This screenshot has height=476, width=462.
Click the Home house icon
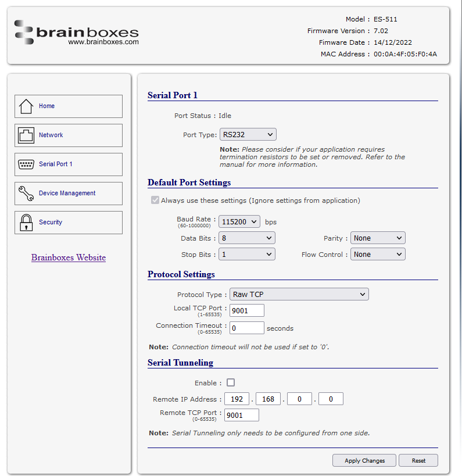(26, 106)
